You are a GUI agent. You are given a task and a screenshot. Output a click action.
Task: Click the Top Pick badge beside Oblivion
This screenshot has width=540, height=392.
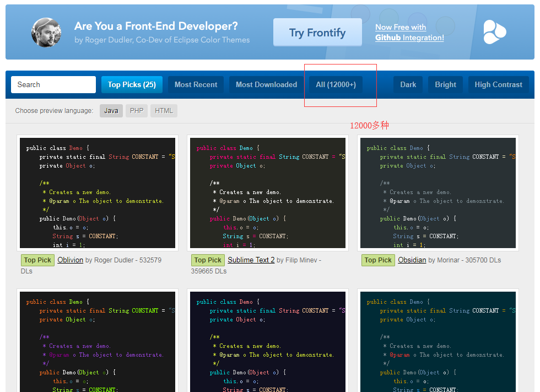click(37, 260)
